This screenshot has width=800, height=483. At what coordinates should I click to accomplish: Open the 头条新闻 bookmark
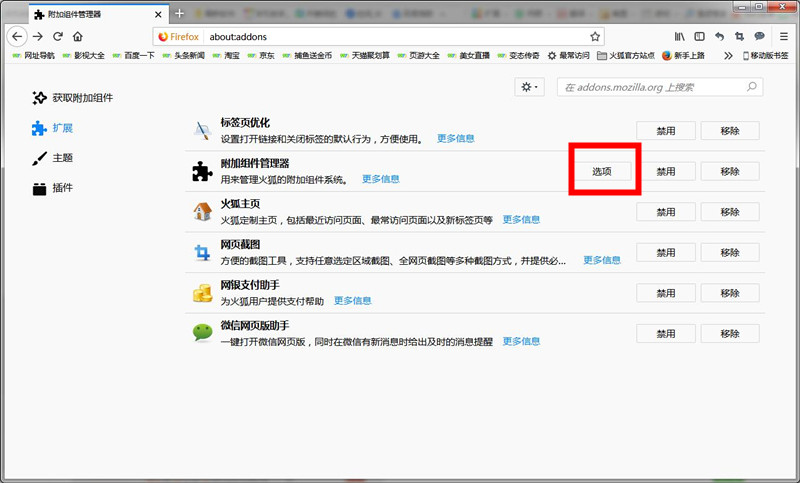point(184,56)
